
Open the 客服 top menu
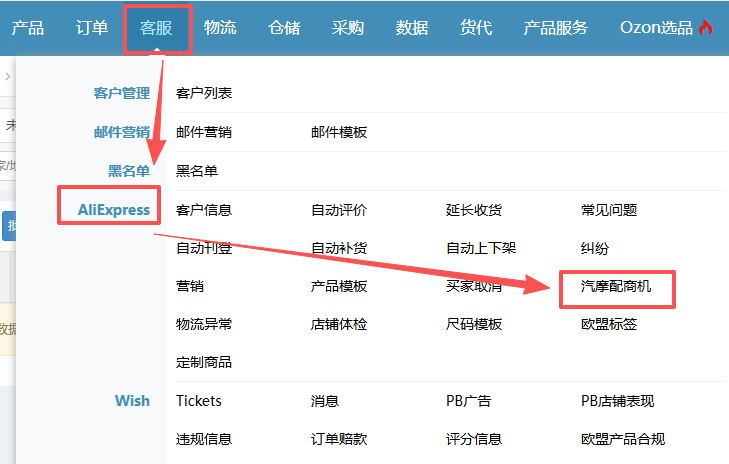coord(156,28)
